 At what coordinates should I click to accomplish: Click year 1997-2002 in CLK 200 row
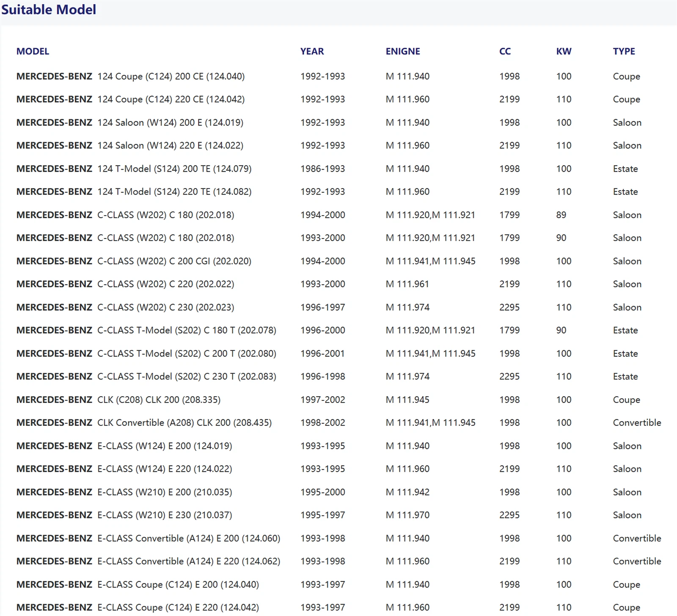point(323,400)
